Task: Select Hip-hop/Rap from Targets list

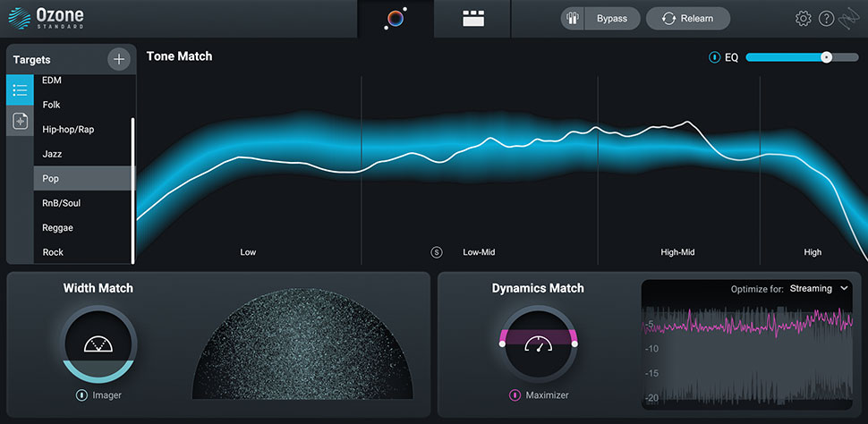Action: pos(83,129)
